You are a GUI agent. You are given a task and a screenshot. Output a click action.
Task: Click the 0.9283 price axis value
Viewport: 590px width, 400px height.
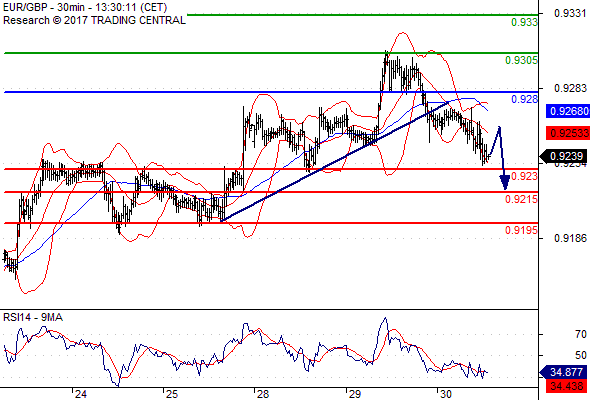click(x=570, y=88)
